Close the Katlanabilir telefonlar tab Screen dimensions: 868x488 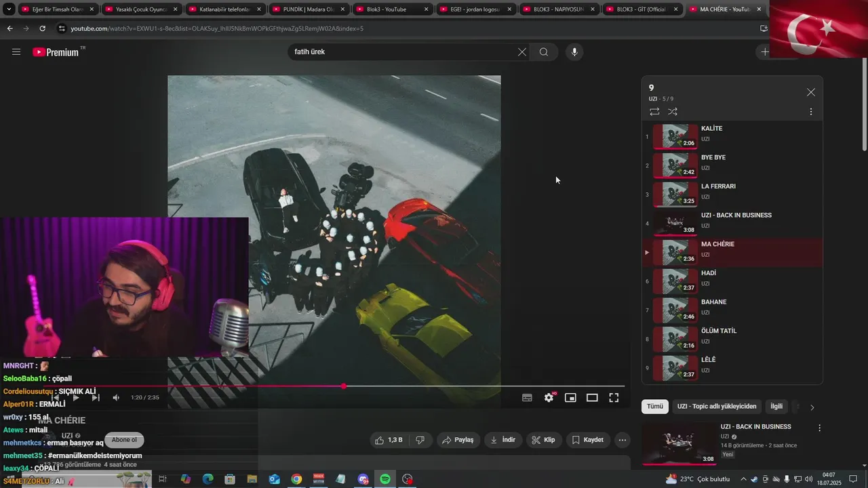259,9
